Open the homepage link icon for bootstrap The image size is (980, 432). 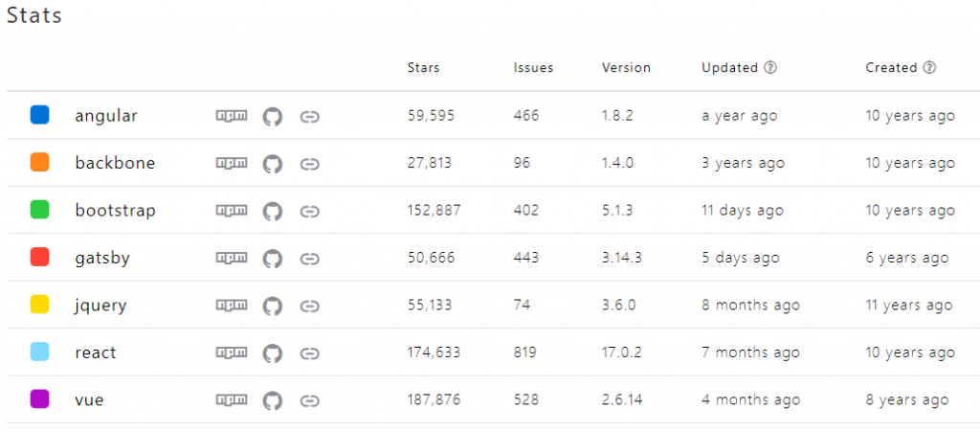click(x=309, y=211)
